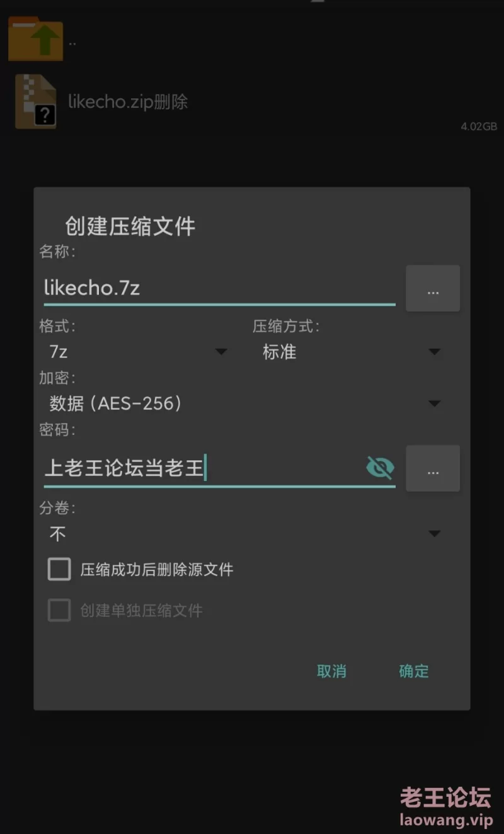Enable delete source files after compression
The image size is (504, 834).
coord(59,569)
